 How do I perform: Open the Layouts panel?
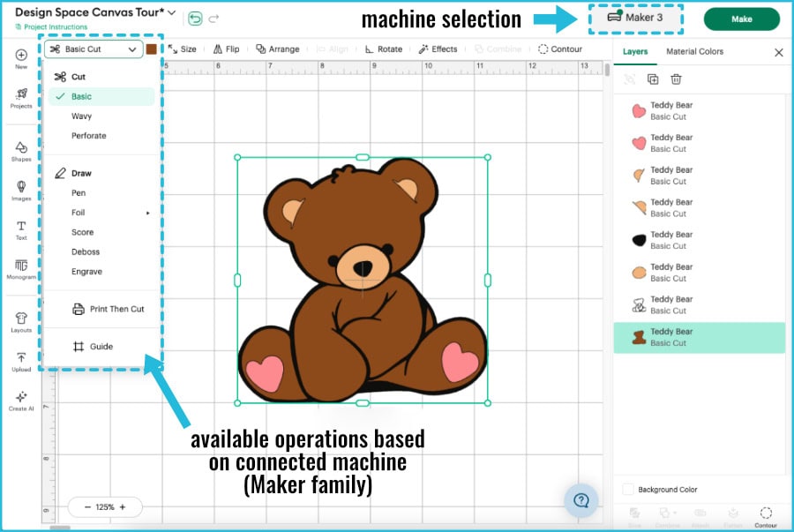click(x=21, y=322)
